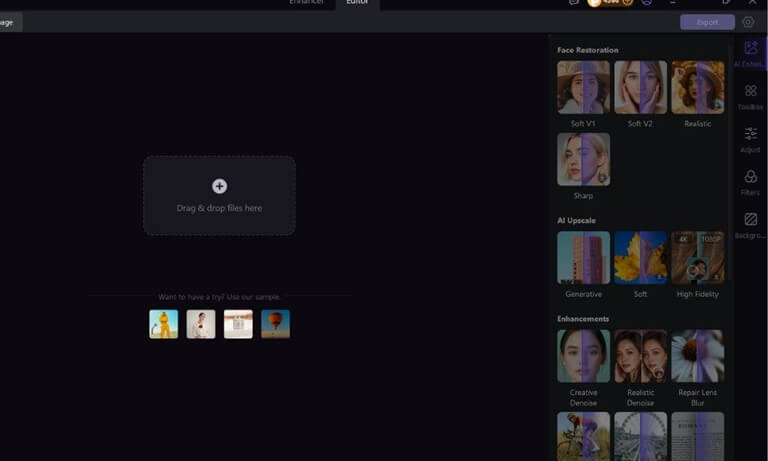This screenshot has width=768, height=461.
Task: Select the Ferris wheel enhancement thumbnail
Action: coord(641,437)
